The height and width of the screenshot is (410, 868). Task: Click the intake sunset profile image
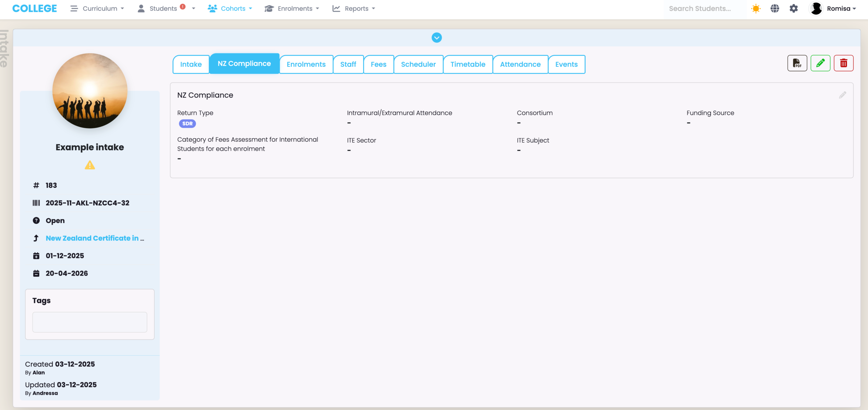[x=90, y=91]
